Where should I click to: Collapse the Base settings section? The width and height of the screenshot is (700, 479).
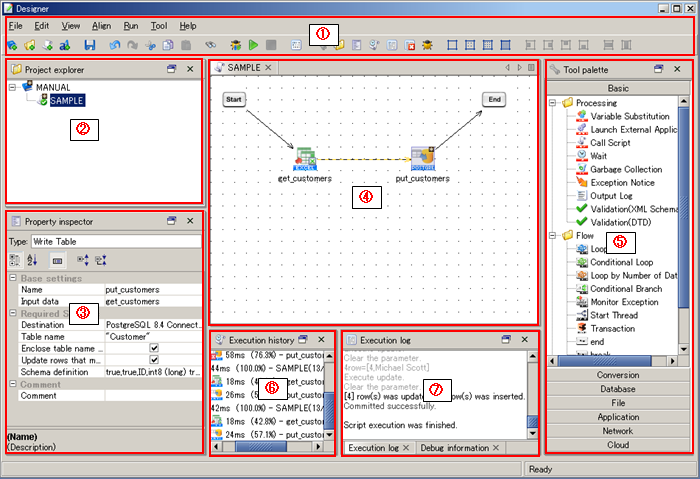tap(13, 278)
